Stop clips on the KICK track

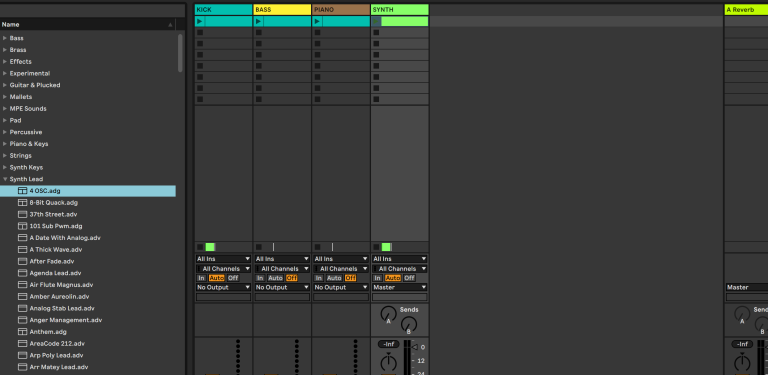pyautogui.click(x=200, y=247)
